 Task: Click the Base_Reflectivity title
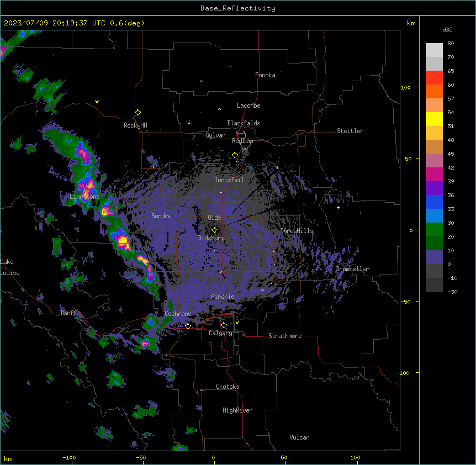(x=238, y=8)
